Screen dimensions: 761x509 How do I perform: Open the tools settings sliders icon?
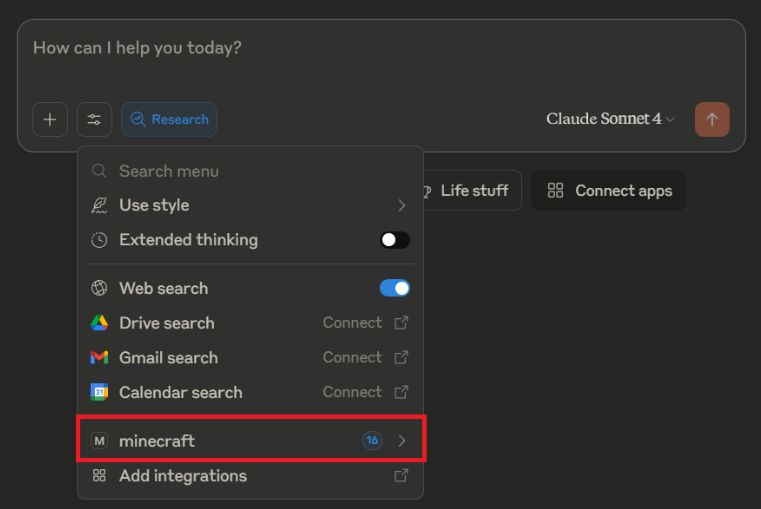pyautogui.click(x=94, y=119)
